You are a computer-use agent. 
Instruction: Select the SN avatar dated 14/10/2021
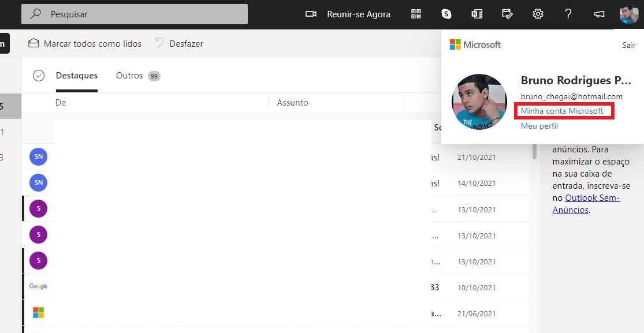(39, 182)
